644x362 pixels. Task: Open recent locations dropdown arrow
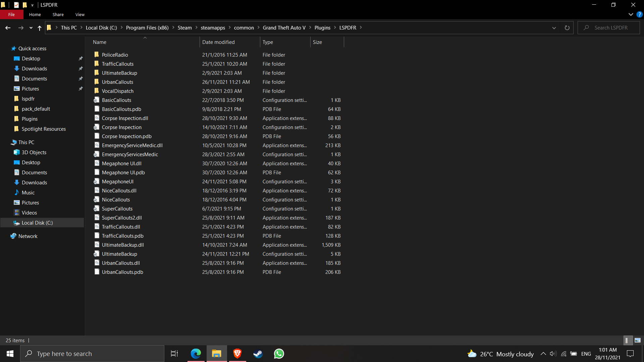[x=31, y=28]
